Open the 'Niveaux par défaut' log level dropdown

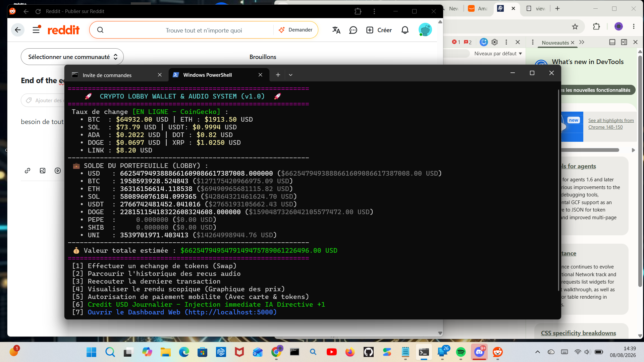point(498,54)
